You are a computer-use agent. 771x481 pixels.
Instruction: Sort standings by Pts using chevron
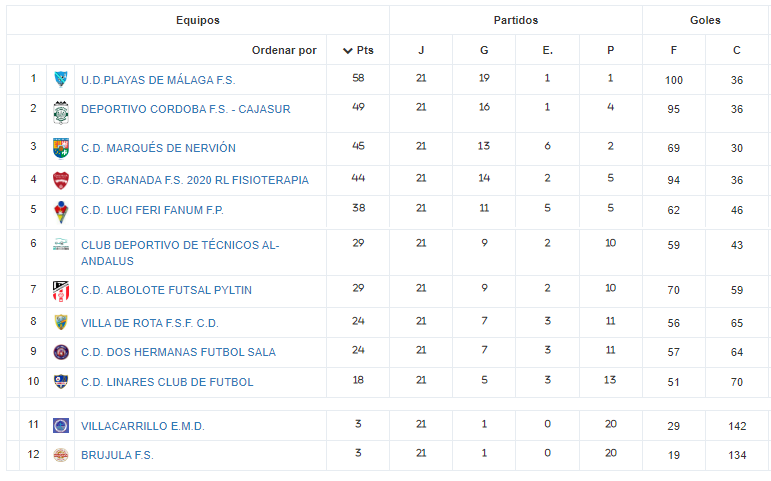tap(348, 50)
